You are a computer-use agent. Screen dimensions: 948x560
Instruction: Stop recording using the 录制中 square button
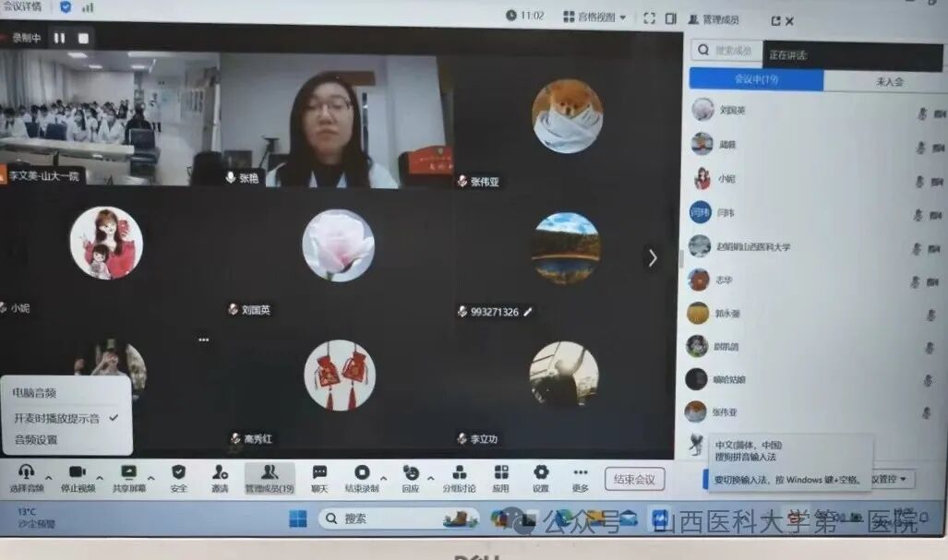click(83, 38)
